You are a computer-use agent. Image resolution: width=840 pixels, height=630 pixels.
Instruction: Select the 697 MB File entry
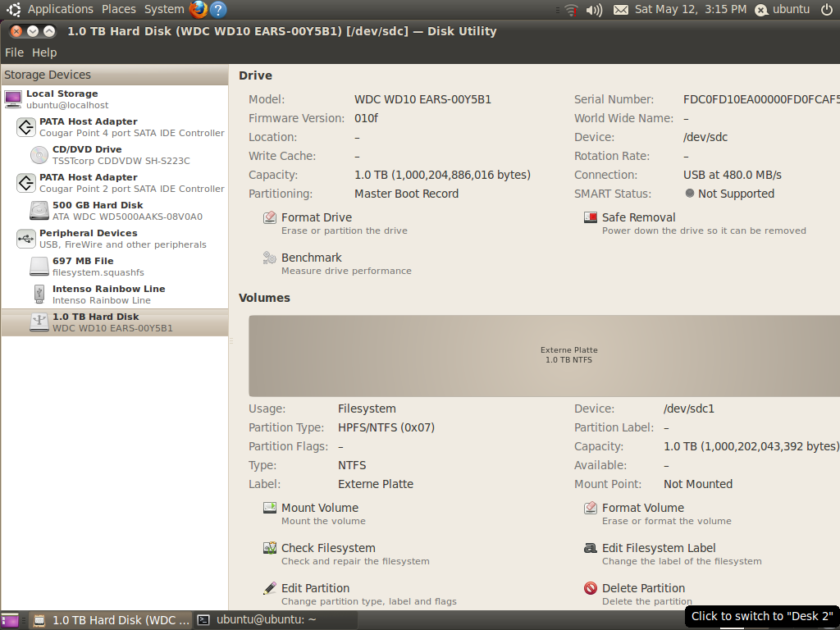pos(115,267)
